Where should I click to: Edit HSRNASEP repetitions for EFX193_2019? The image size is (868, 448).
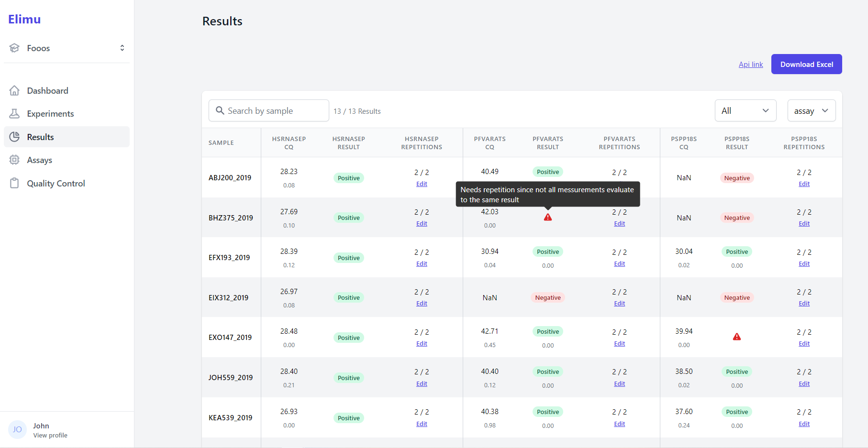(x=422, y=264)
